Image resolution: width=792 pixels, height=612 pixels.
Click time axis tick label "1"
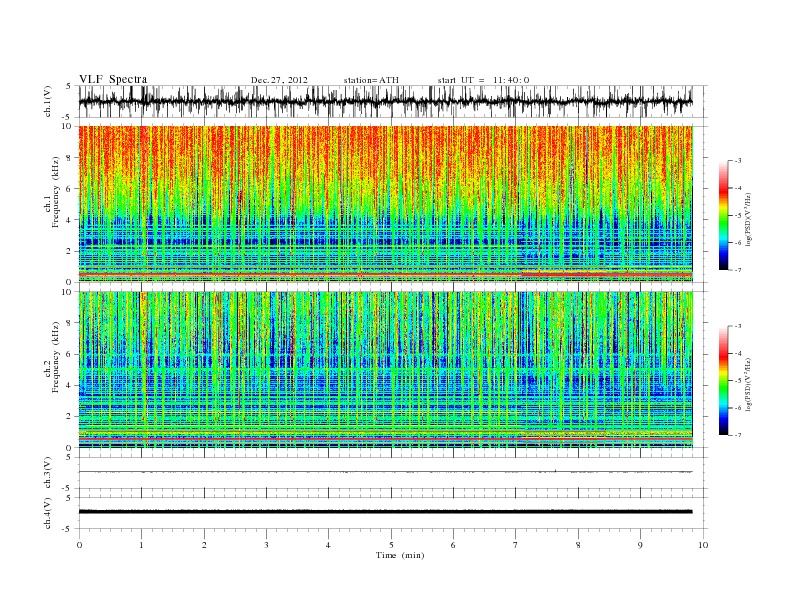click(x=141, y=545)
